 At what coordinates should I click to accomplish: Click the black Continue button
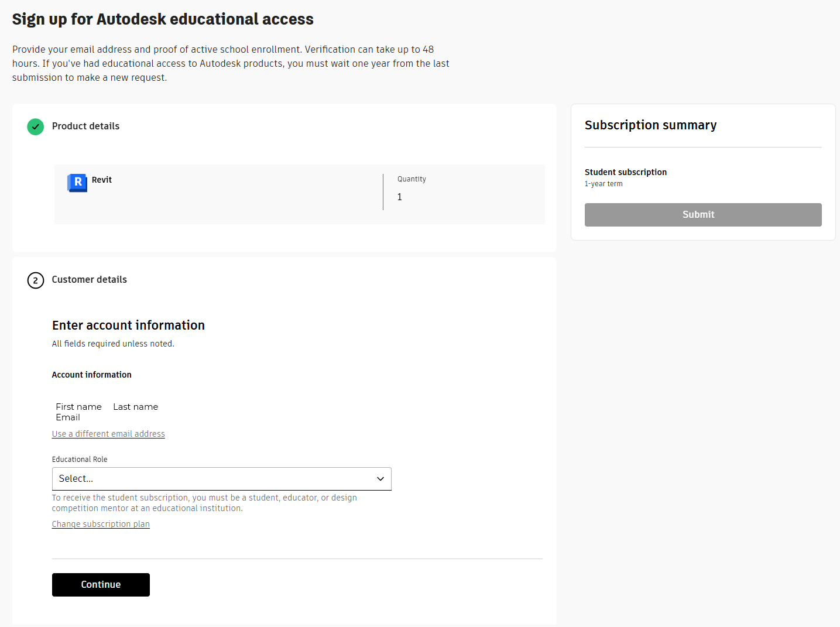coord(101,585)
